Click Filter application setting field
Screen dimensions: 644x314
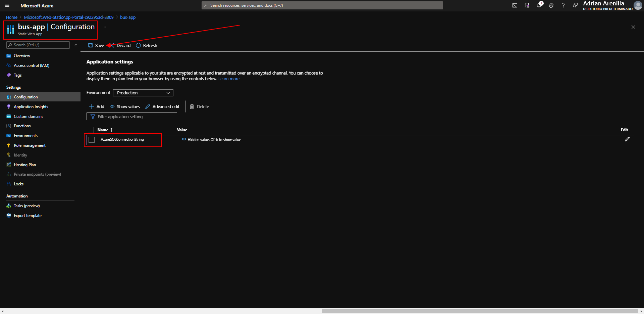click(132, 117)
